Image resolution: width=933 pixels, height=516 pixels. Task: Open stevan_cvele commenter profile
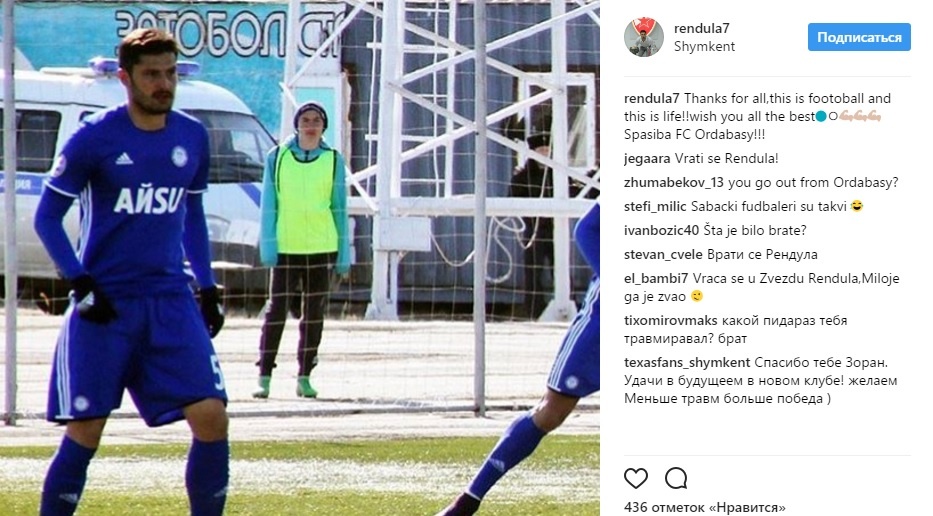coord(663,255)
